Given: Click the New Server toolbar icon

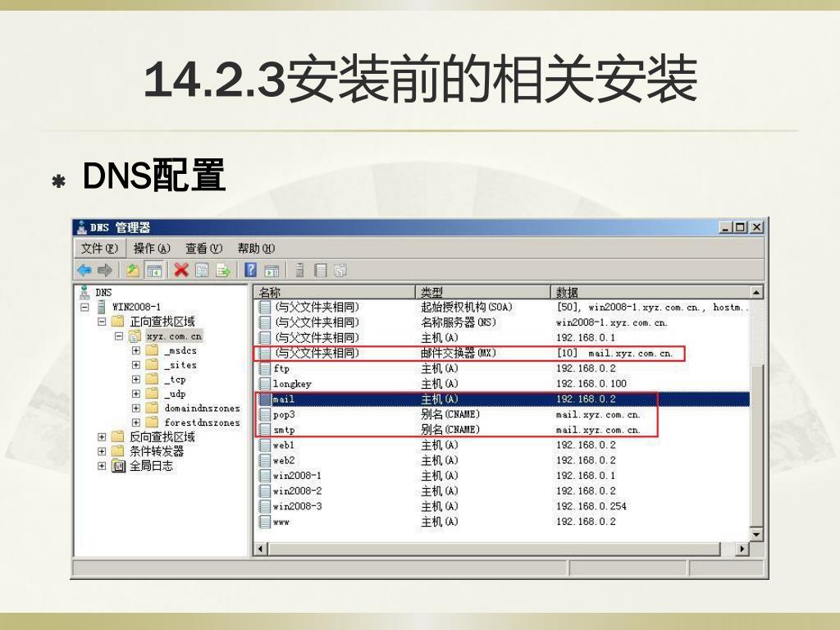Looking at the screenshot, I should click(x=299, y=271).
